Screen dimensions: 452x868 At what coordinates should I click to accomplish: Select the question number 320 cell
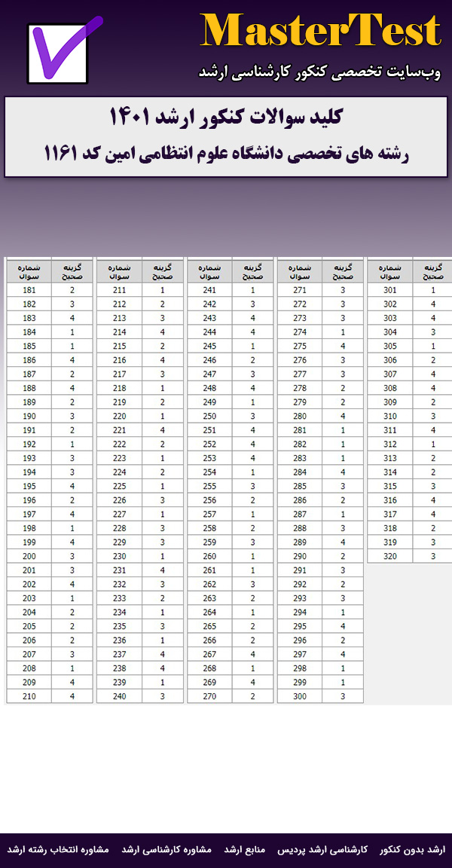[x=389, y=556]
